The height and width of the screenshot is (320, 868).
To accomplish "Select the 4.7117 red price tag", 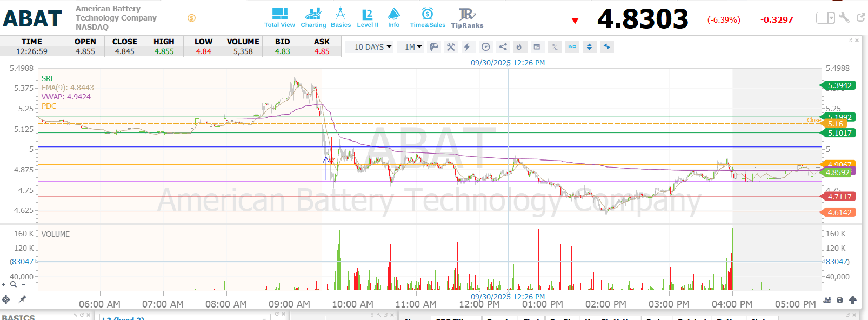I will [839, 197].
